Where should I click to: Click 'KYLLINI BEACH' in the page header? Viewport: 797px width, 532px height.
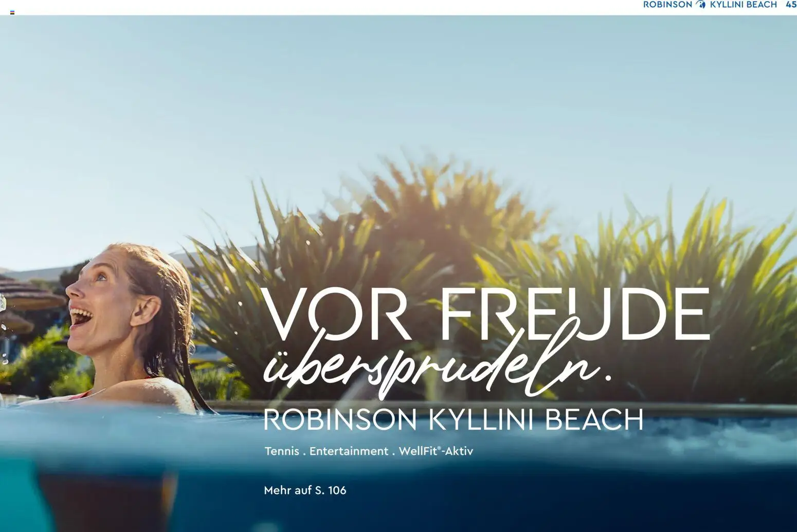tap(743, 5)
